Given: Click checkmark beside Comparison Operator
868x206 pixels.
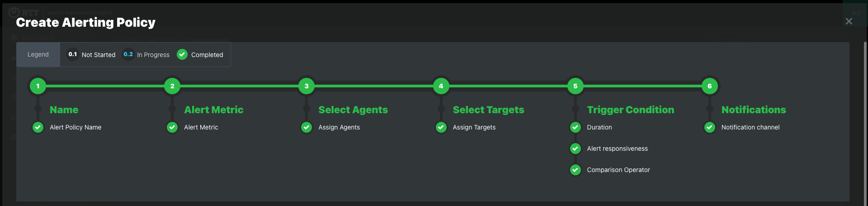Looking at the screenshot, I should [x=575, y=170].
